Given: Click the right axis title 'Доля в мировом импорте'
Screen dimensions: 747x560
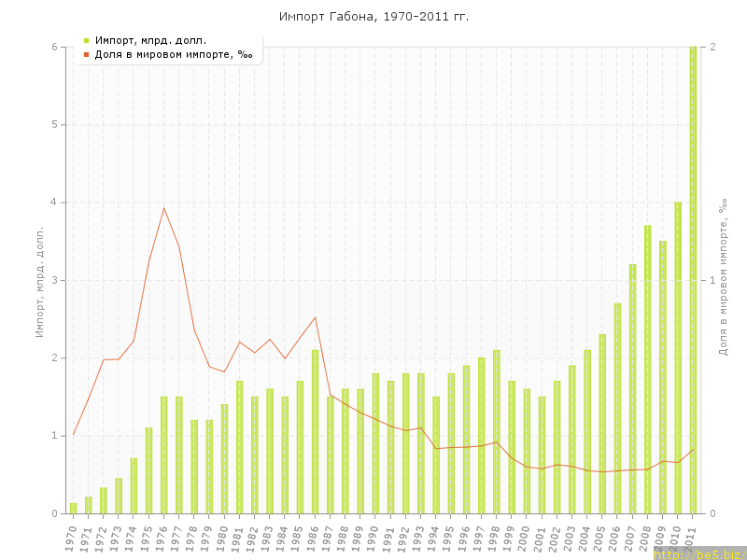Looking at the screenshot, I should [x=722, y=280].
